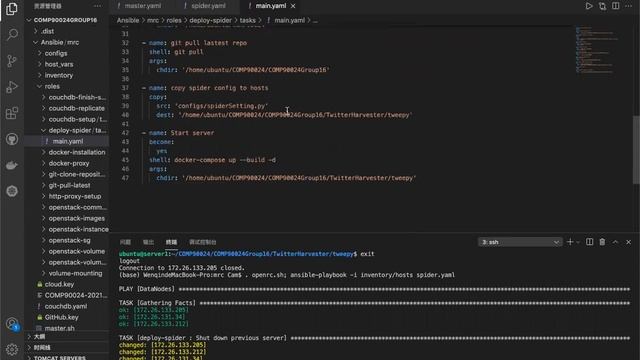The image size is (640, 360).
Task: Select the Terminal tab in the bottom panel
Action: 171,242
